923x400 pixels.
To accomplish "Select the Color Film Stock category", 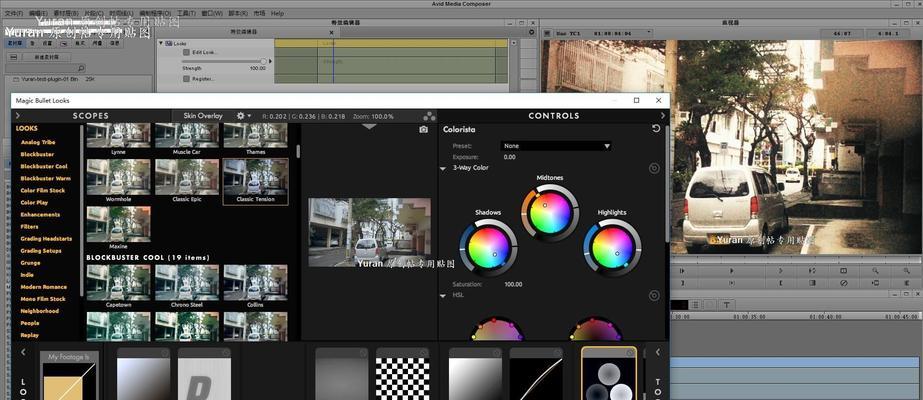I will click(x=42, y=191).
